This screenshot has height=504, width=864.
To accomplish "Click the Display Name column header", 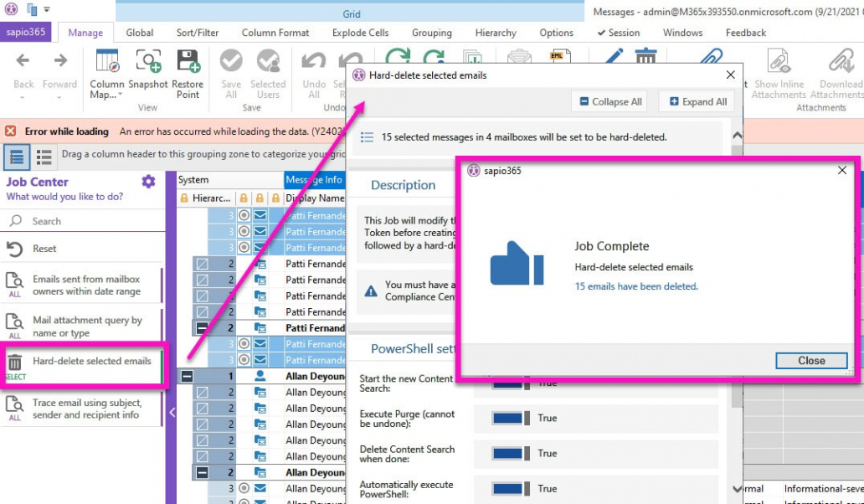I will tap(314, 198).
